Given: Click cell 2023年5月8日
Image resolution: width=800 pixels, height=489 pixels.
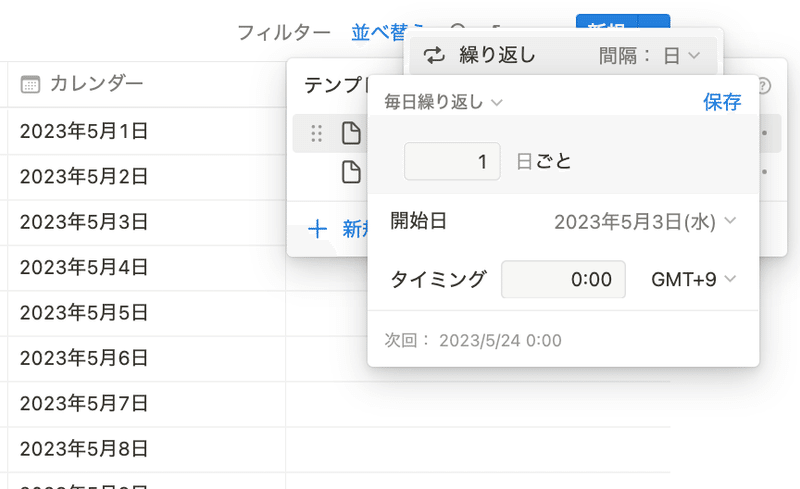Looking at the screenshot, I should 146,450.
